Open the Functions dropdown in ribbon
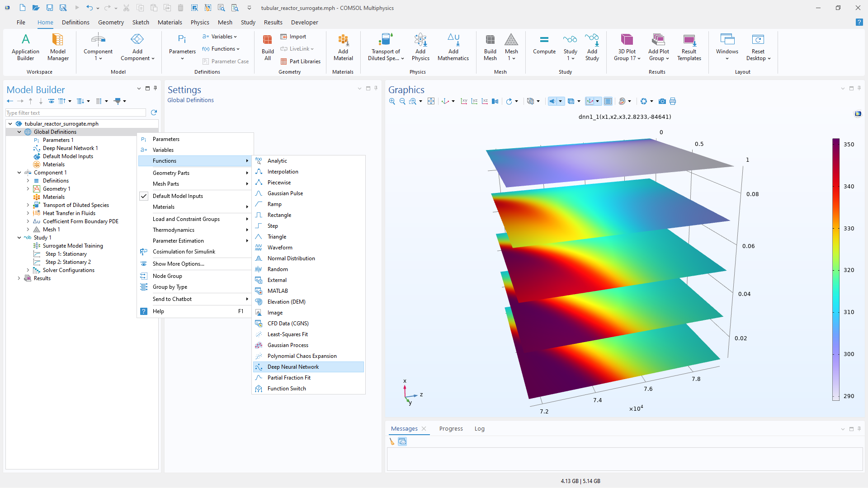Screen dimensions: 868x488 pos(221,49)
